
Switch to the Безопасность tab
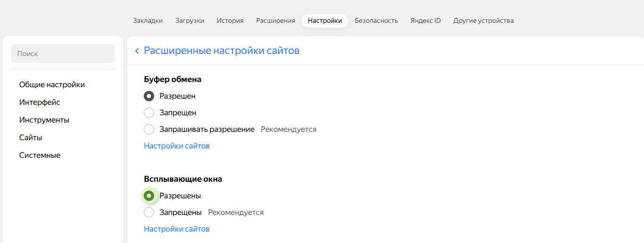[376, 21]
